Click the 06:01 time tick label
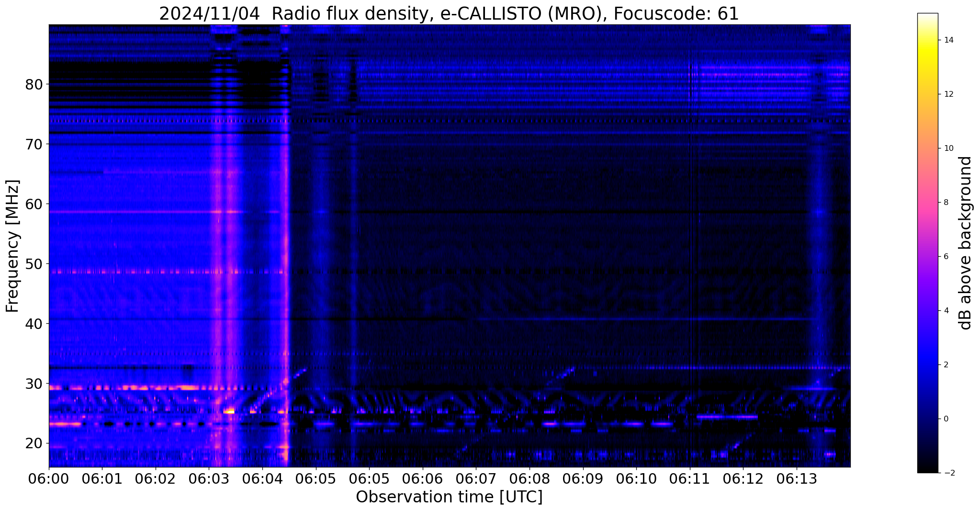 102,479
